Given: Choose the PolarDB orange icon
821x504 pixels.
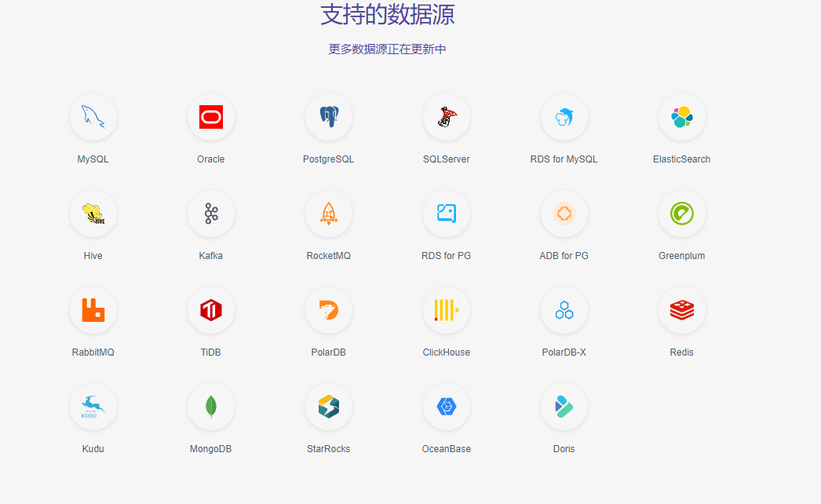Looking at the screenshot, I should point(329,310).
